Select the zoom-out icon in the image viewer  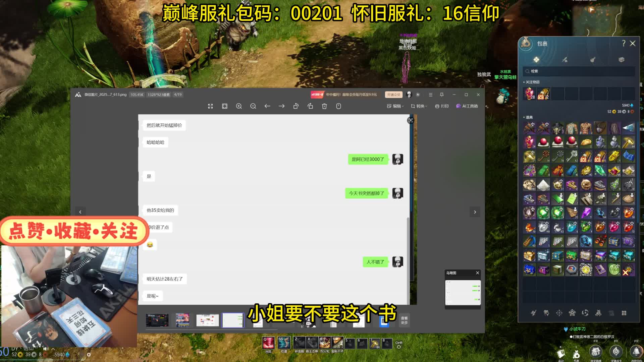pyautogui.click(x=253, y=106)
